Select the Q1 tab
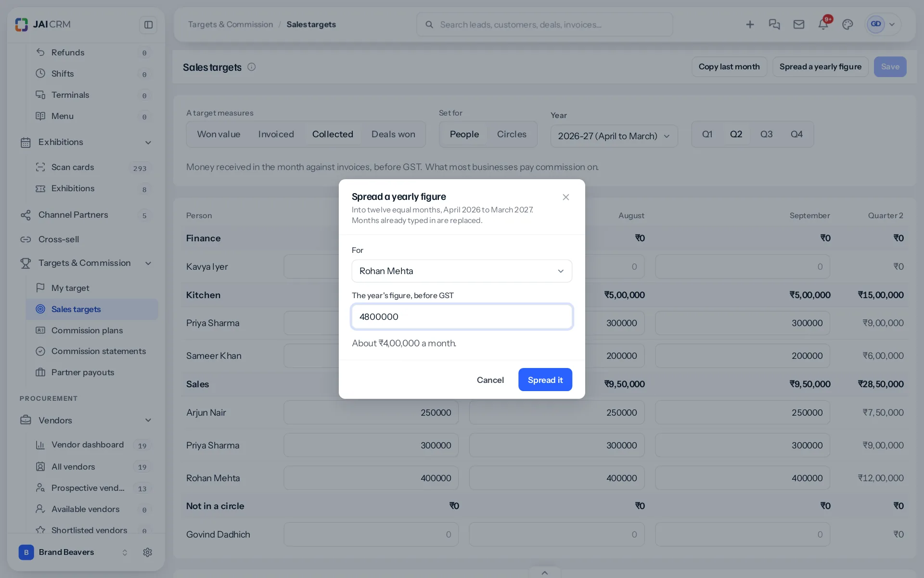 pos(707,134)
